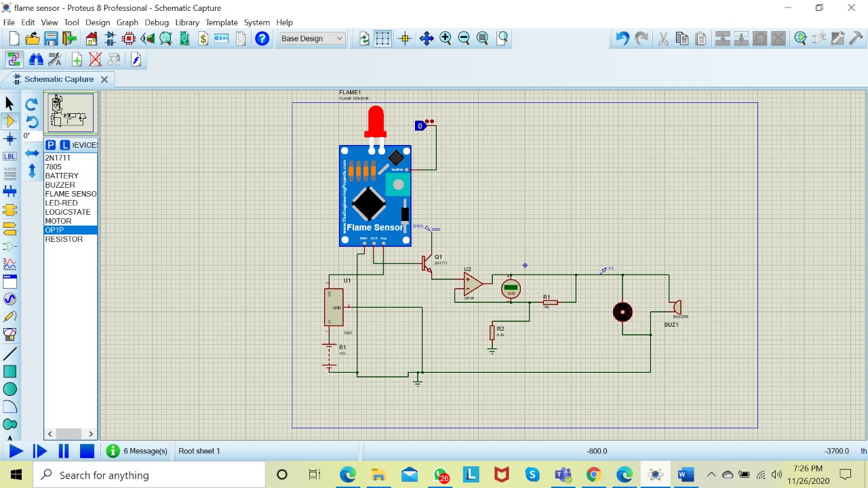Viewport: 868px width, 488px height.
Task: Toggle the false origin crosshair
Action: coord(406,39)
